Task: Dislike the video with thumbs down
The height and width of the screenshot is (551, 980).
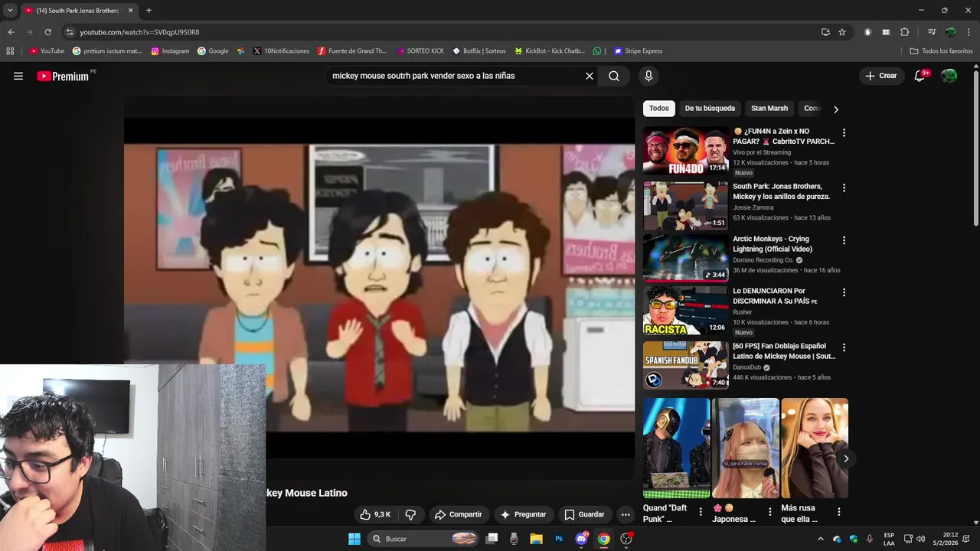Action: 410,514
